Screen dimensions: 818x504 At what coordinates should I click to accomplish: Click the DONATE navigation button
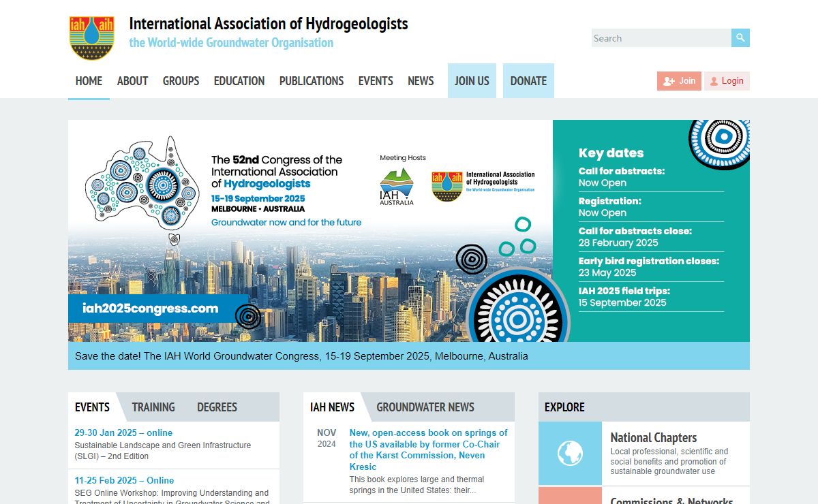(x=528, y=81)
